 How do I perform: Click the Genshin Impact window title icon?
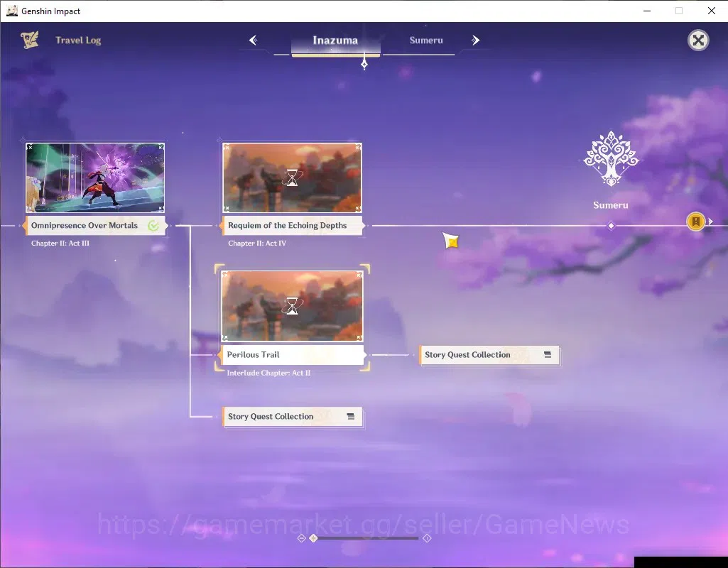[12, 11]
